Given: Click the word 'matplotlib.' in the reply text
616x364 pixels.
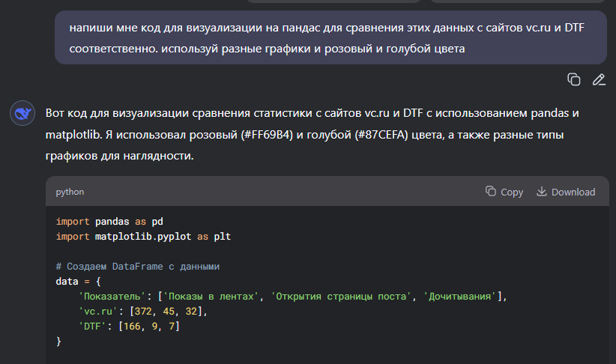Looking at the screenshot, I should 74,135.
